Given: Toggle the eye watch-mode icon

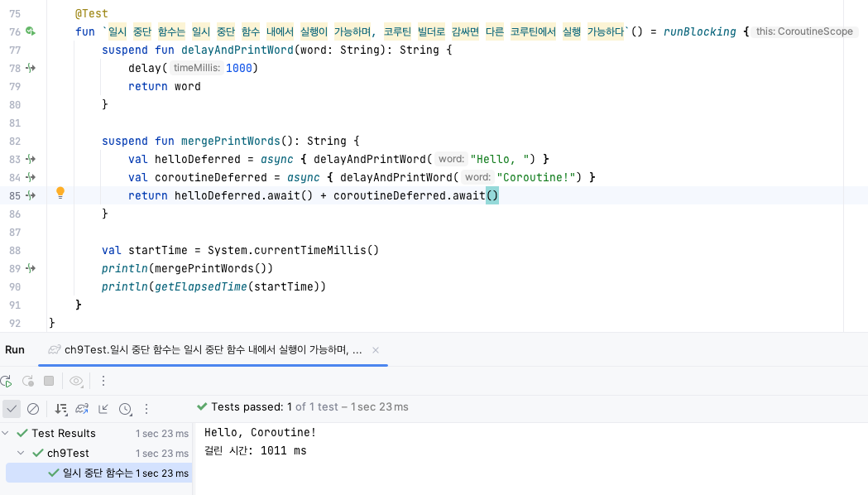Looking at the screenshot, I should tap(76, 381).
